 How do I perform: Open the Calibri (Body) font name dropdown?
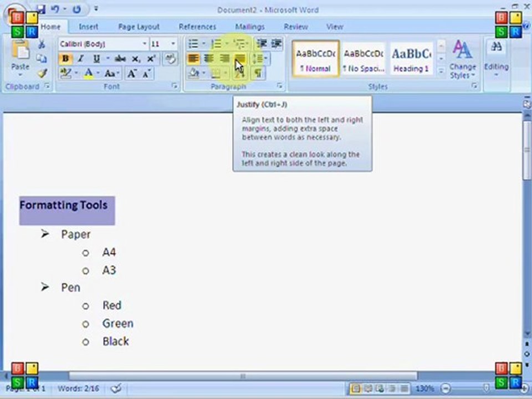(x=145, y=44)
